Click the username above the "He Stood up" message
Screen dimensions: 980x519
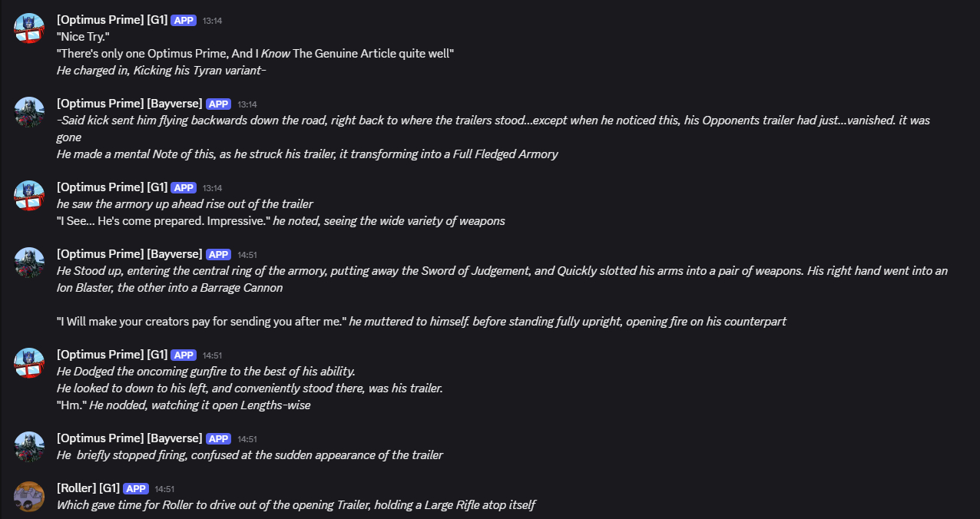pyautogui.click(x=129, y=254)
